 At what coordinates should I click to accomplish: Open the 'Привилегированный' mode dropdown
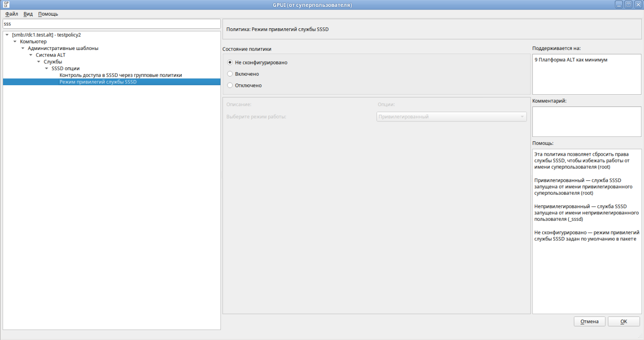coord(451,117)
